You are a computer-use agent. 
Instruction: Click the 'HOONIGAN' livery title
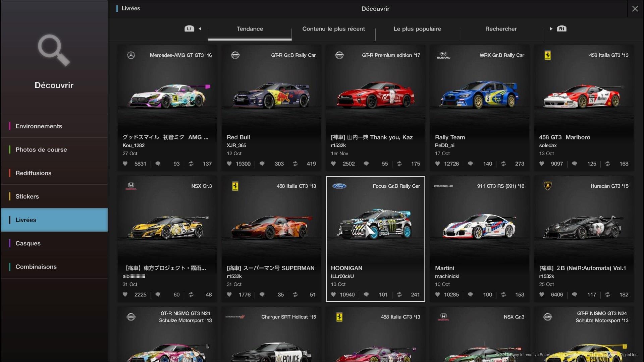[x=346, y=268]
